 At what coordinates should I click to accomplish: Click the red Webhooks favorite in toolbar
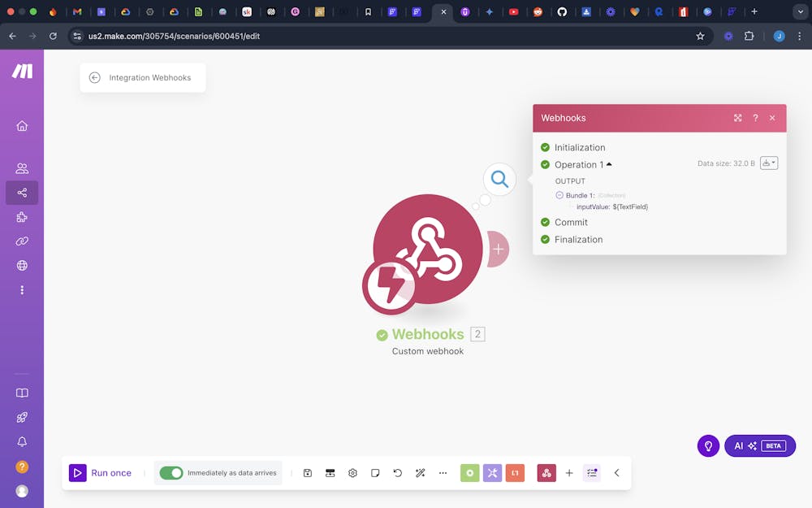546,473
